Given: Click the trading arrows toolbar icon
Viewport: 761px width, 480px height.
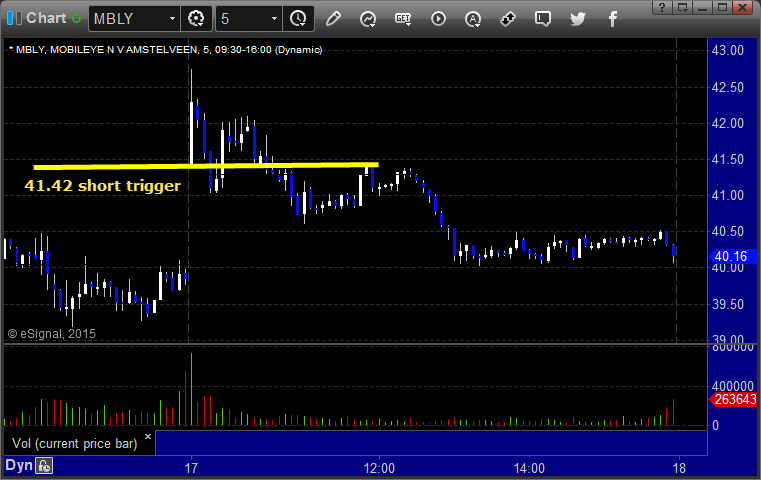Looking at the screenshot, I should 508,18.
